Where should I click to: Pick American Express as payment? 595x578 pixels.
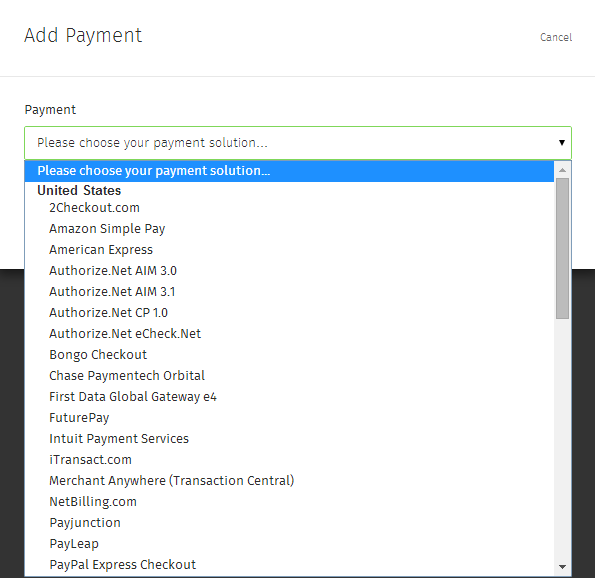(x=289, y=250)
